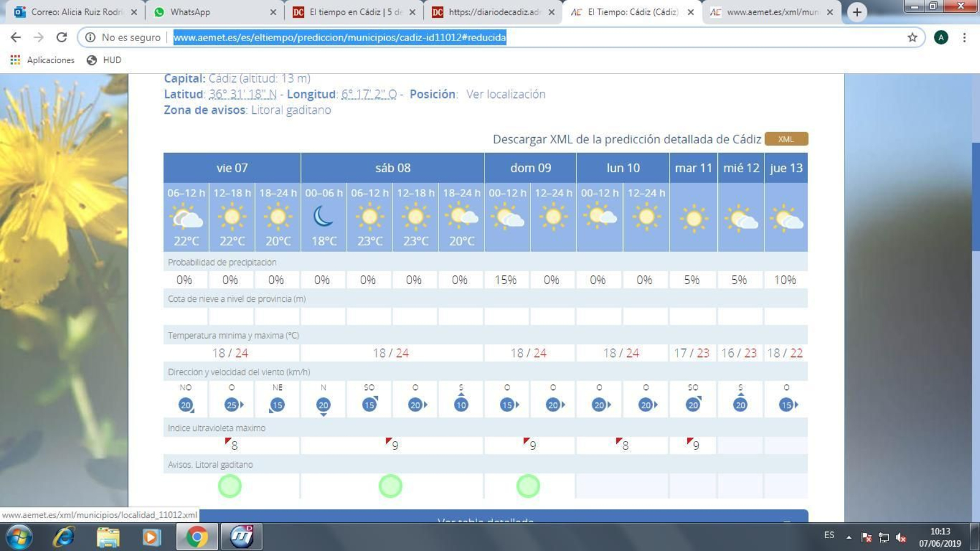980x551 pixels.
Task: Click the page info icon showing No es seguro
Action: [91, 37]
